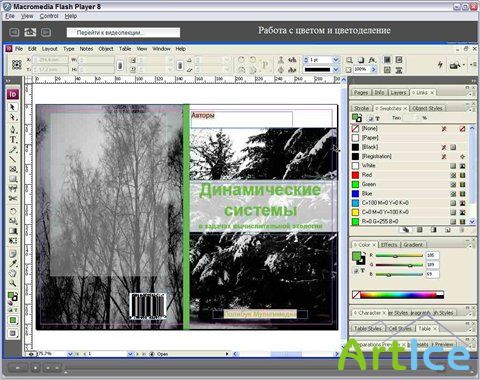Viewport: 480px width, 380px height.
Task: Click the first playback button in Flash bar
Action: point(17,368)
